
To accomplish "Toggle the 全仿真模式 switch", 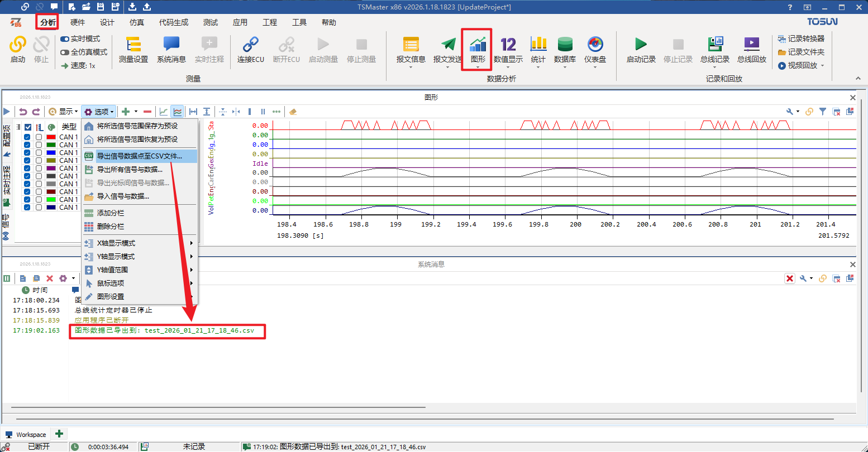I will [x=65, y=52].
